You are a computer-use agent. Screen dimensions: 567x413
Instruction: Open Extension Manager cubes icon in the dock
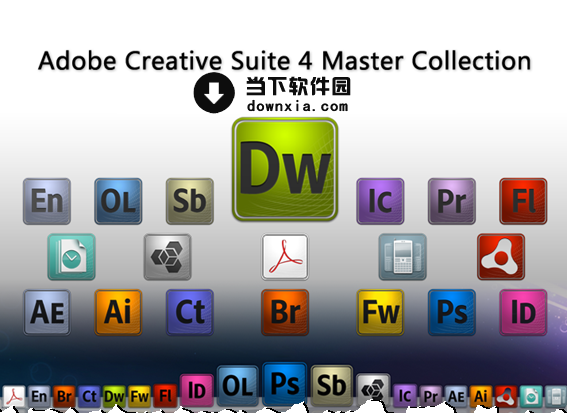pos(373,390)
